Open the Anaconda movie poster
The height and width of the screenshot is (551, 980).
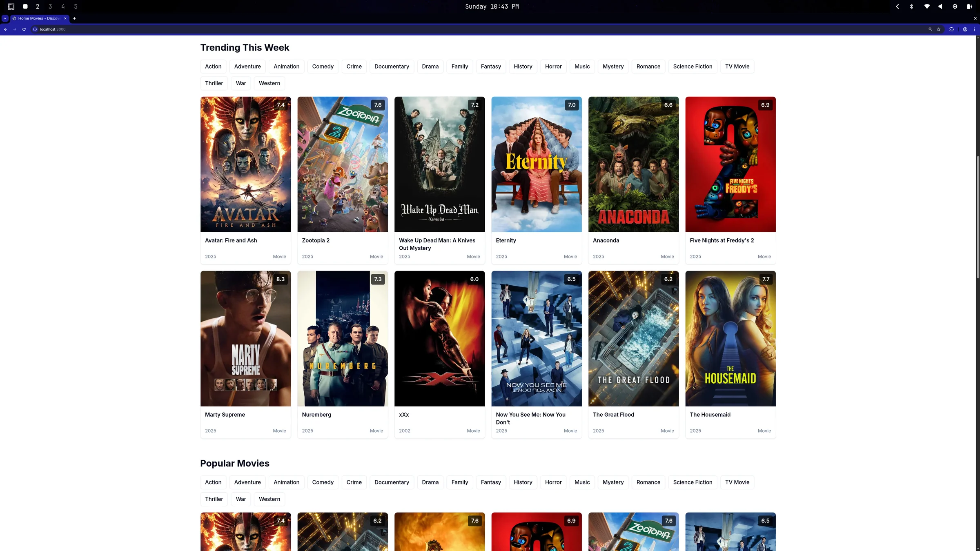click(634, 164)
